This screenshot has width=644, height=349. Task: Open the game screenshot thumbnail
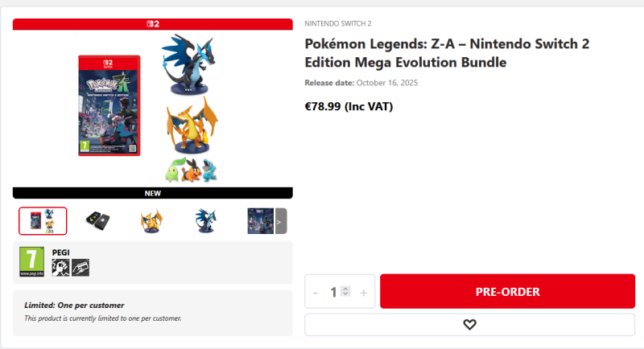point(260,220)
